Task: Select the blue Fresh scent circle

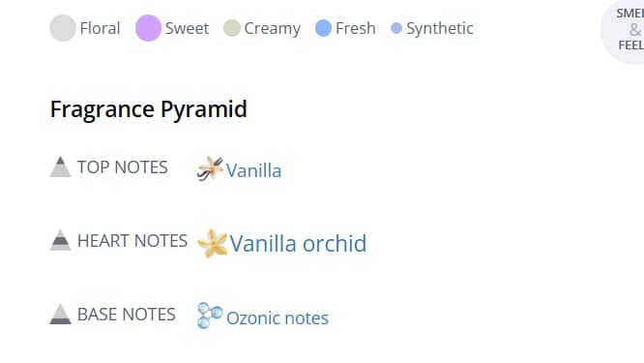Action: point(323,28)
